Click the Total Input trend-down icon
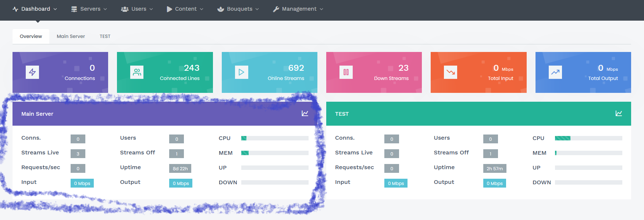 pos(451,72)
